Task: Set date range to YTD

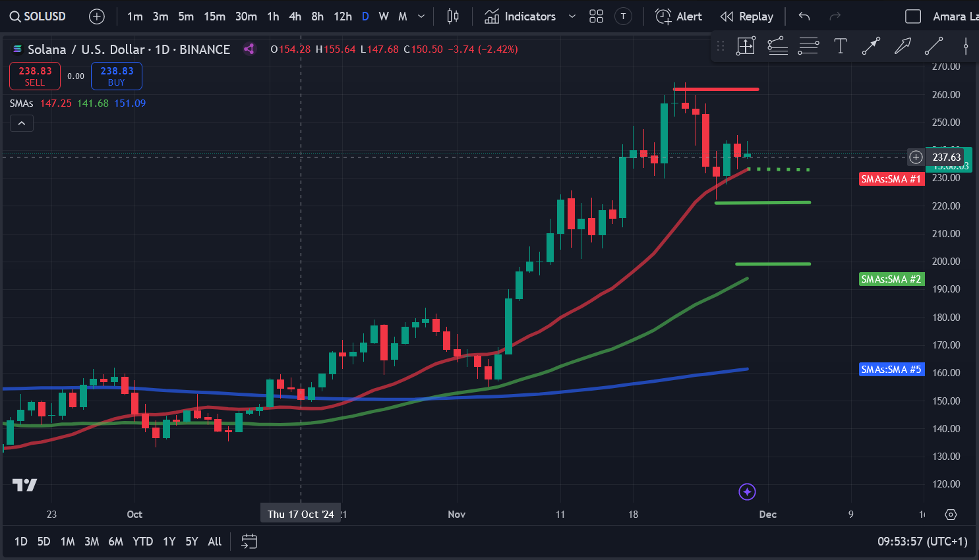Action: [x=142, y=542]
